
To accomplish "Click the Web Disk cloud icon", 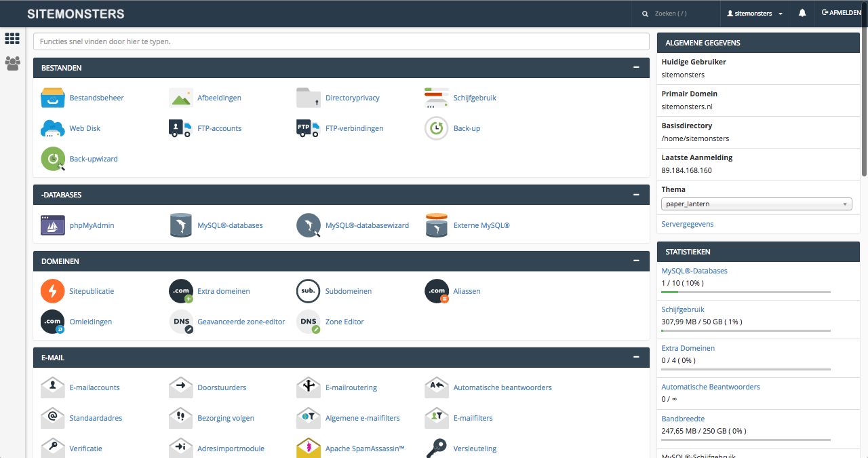I will (53, 128).
